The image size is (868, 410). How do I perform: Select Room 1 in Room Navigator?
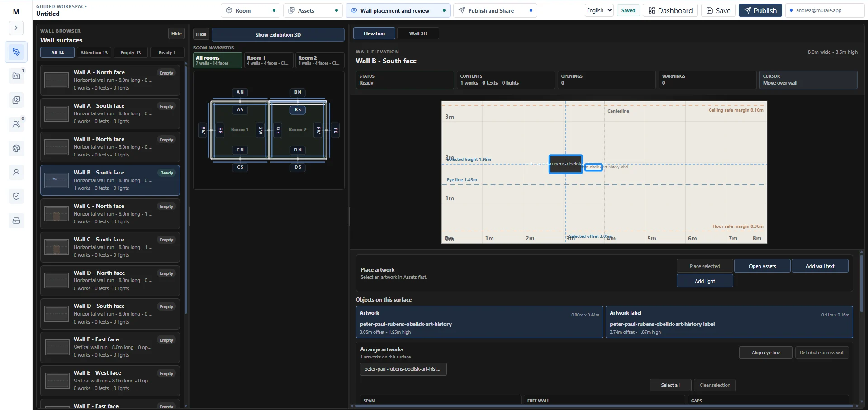pyautogui.click(x=269, y=60)
